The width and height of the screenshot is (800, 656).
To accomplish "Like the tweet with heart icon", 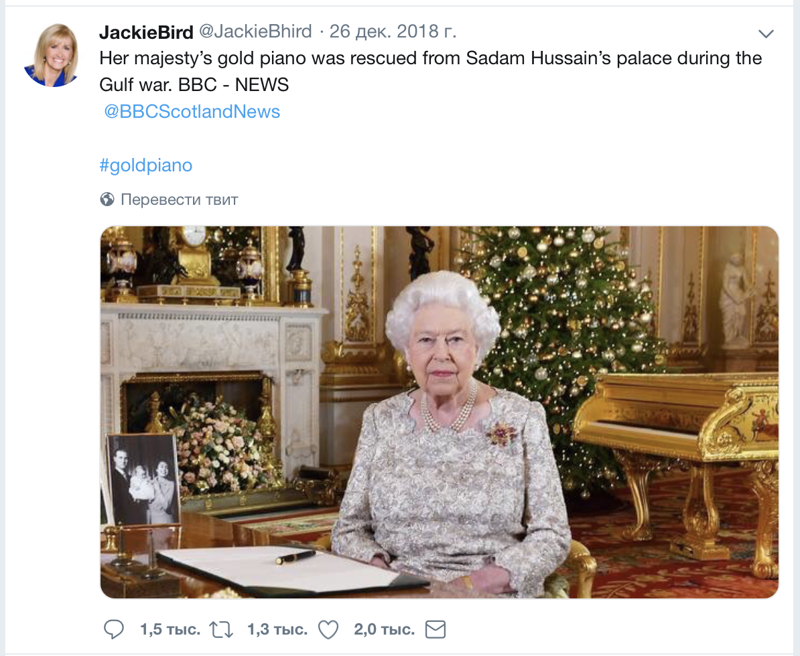I will click(328, 629).
